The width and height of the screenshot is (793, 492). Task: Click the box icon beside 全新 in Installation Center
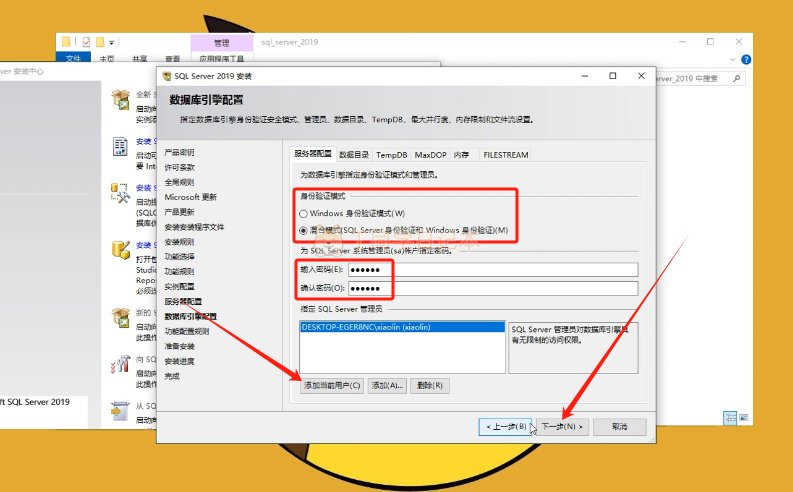point(120,100)
